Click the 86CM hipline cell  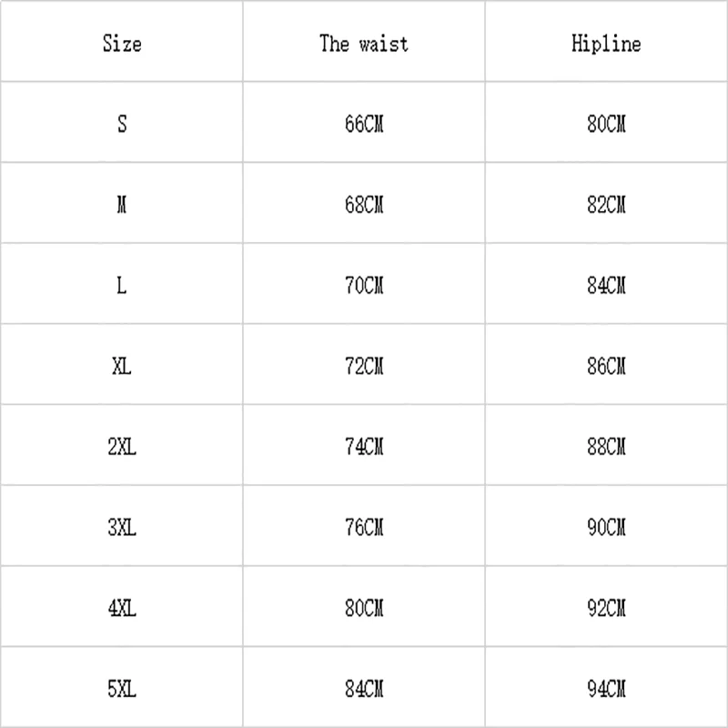tap(606, 367)
